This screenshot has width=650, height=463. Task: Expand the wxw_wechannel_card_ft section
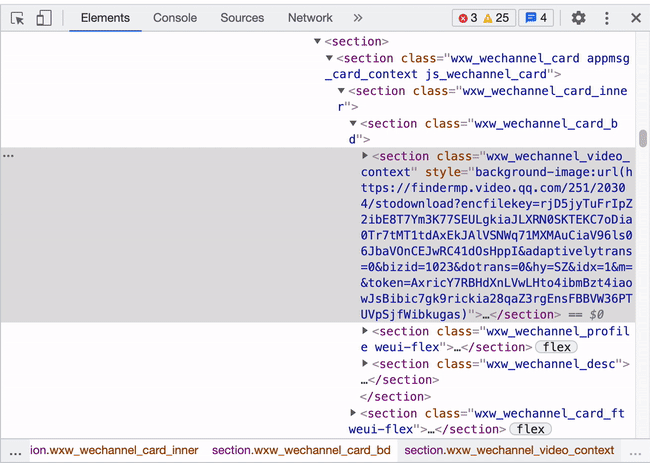point(353,413)
